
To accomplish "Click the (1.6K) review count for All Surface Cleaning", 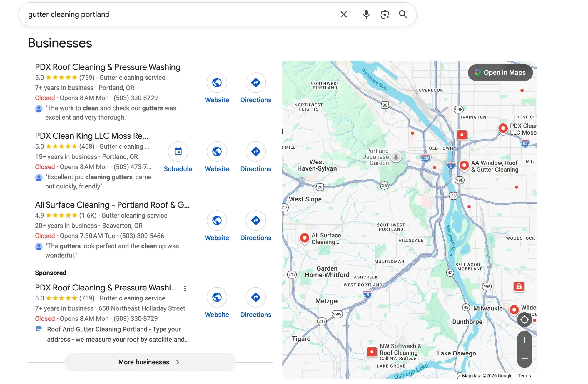I will pos(88,216).
